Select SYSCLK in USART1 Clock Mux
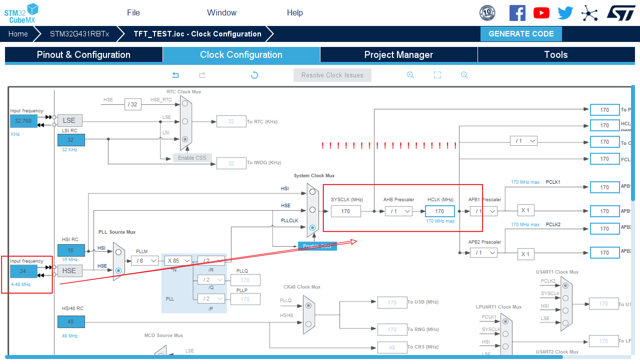 pyautogui.click(x=565, y=298)
